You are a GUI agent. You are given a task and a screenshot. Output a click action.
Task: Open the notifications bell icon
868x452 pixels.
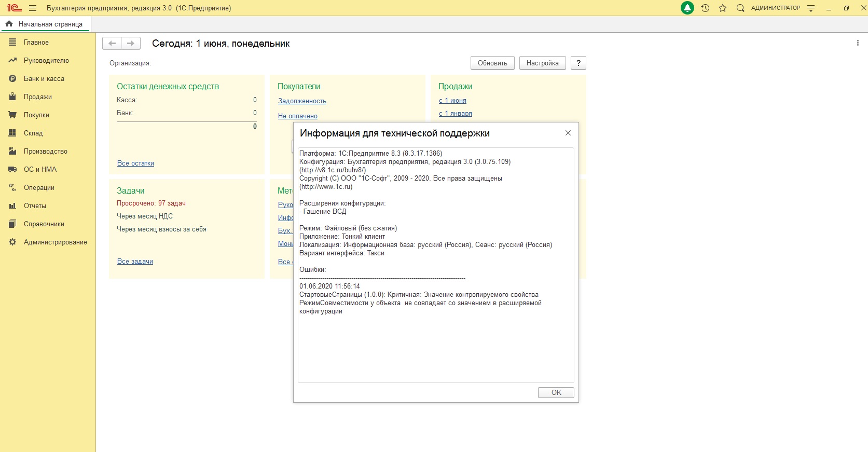click(687, 8)
